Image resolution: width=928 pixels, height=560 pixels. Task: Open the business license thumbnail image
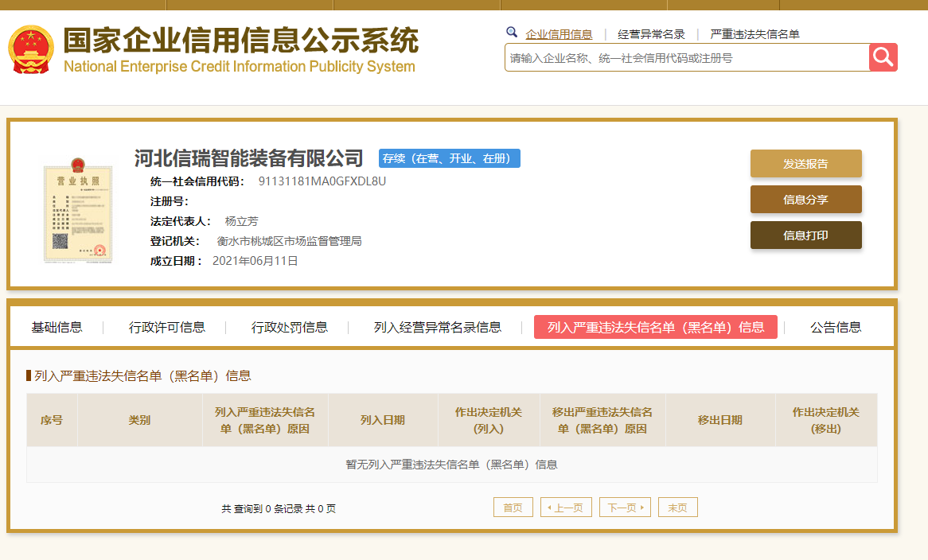(77, 211)
